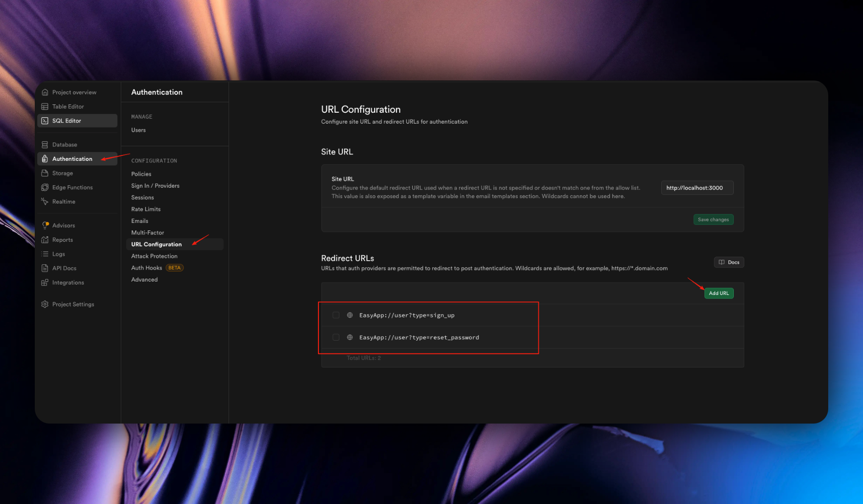Select Users under Manage section
Viewport: 863px width, 504px height.
[138, 130]
